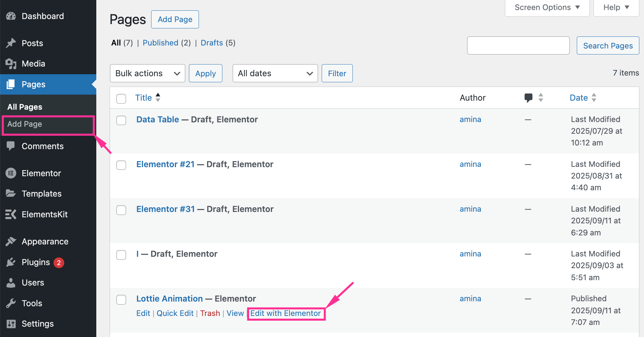Image resolution: width=644 pixels, height=337 pixels.
Task: Open the Screen Options panel
Action: click(x=546, y=7)
